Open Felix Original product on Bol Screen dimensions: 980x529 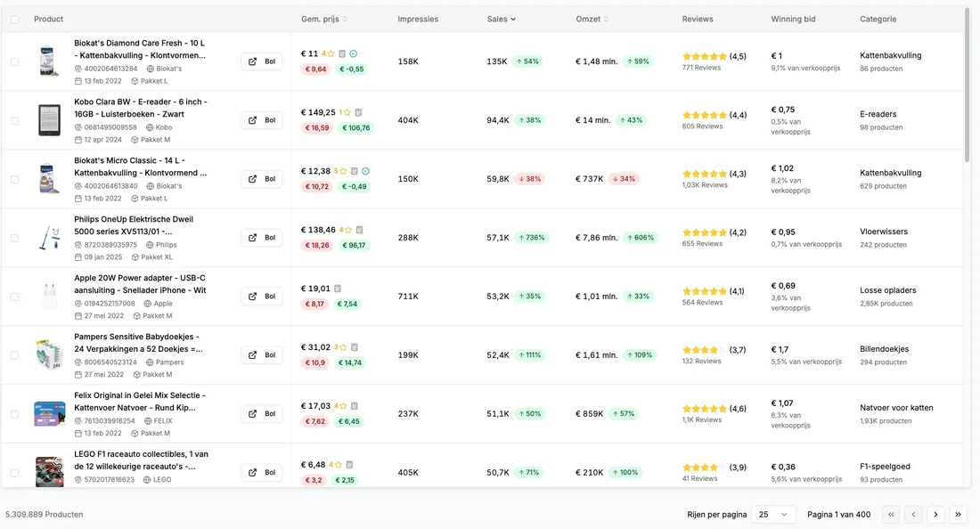click(x=261, y=414)
